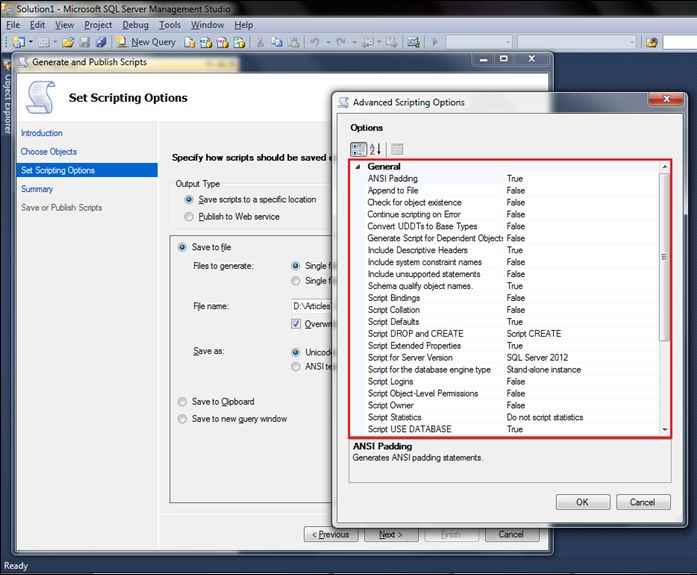
Task: Go to Summary wizard step
Action: point(37,189)
